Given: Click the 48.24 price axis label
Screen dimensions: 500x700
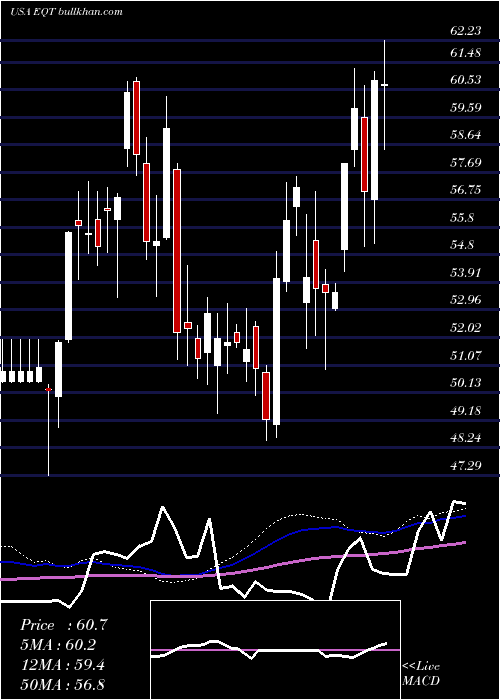Looking at the screenshot, I should (466, 438).
